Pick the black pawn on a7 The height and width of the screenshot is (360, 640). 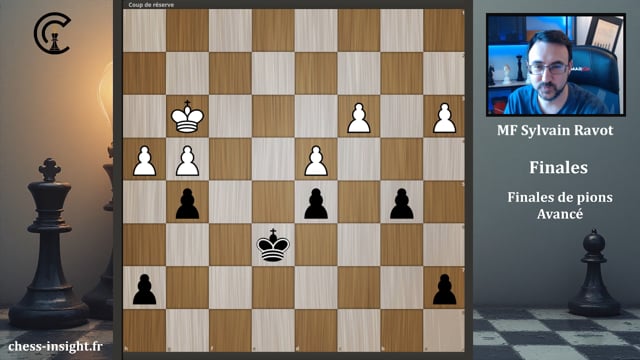click(x=444, y=289)
